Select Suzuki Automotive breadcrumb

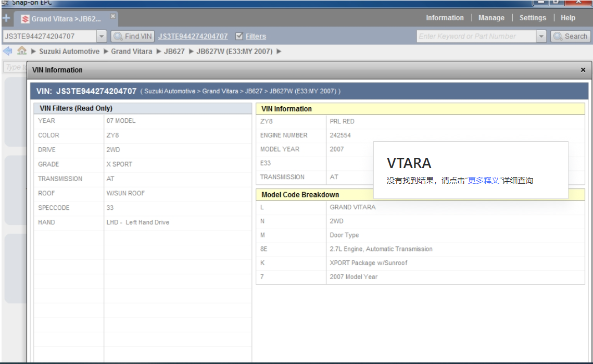pos(69,52)
